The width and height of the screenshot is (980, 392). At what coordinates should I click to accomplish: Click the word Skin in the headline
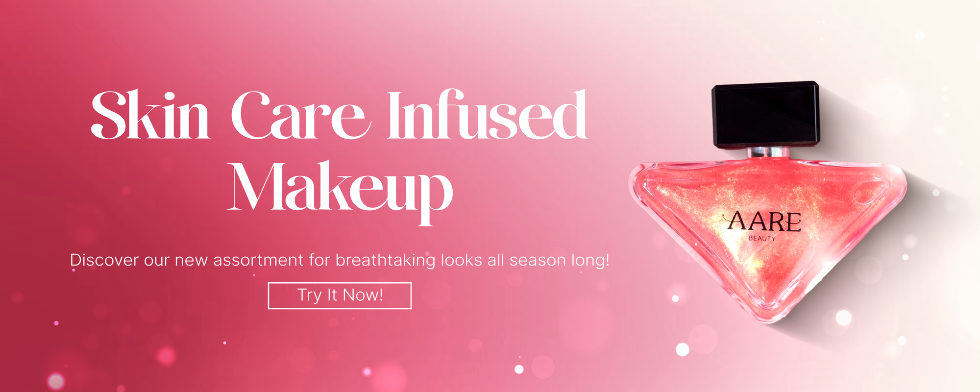click(x=150, y=115)
